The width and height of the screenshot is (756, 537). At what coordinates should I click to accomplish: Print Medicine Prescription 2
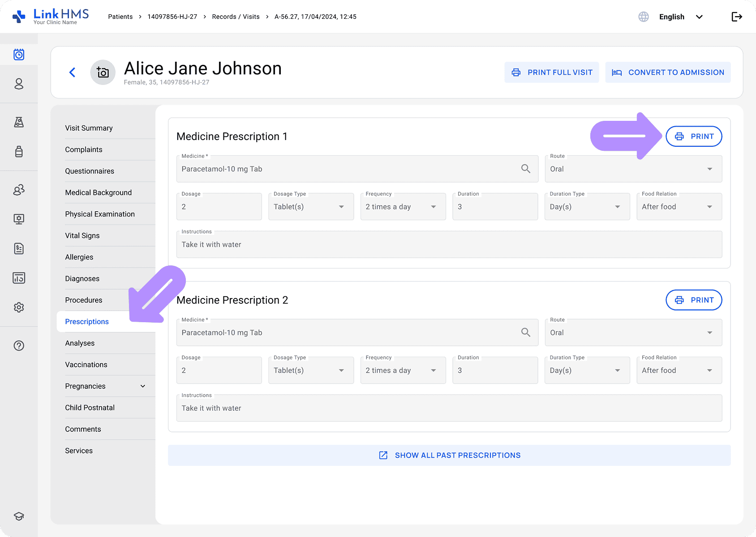(x=694, y=300)
